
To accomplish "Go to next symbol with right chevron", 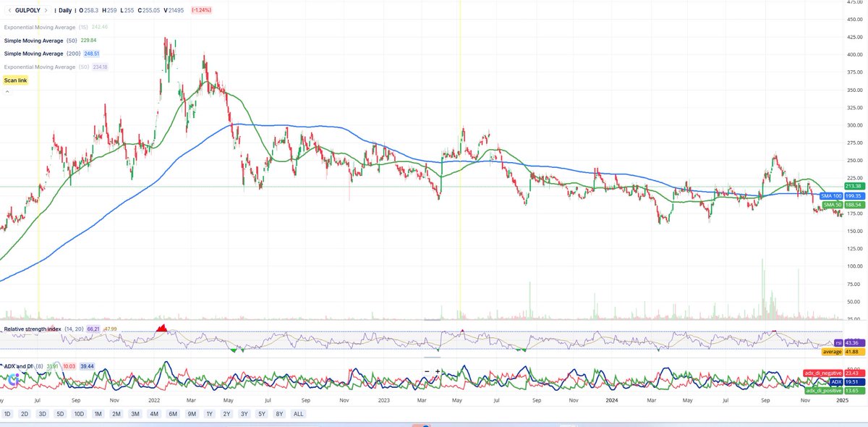I will [46, 12].
